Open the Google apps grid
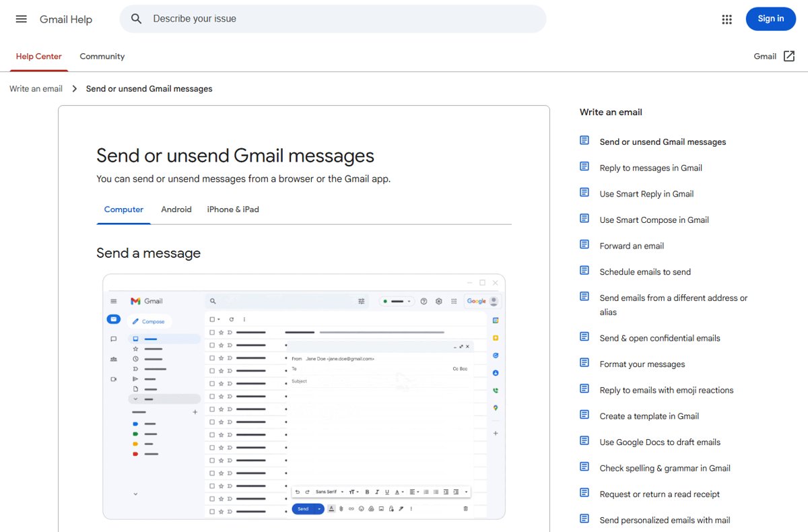Viewport: 808px width, 532px height. pyautogui.click(x=727, y=19)
